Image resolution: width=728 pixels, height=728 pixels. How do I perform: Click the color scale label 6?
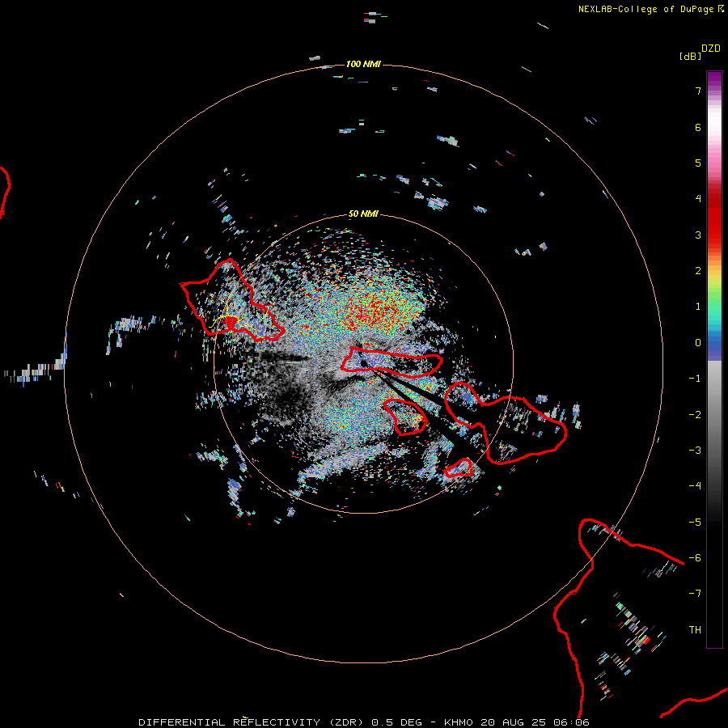coord(698,127)
